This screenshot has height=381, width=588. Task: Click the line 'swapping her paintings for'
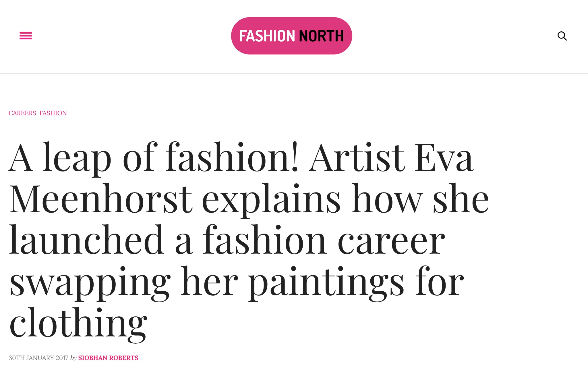(237, 283)
